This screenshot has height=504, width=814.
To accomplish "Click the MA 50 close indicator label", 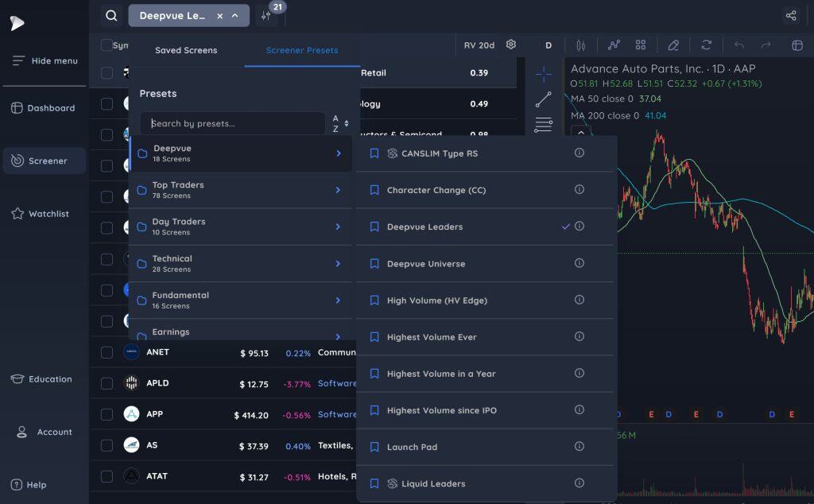I will [602, 99].
